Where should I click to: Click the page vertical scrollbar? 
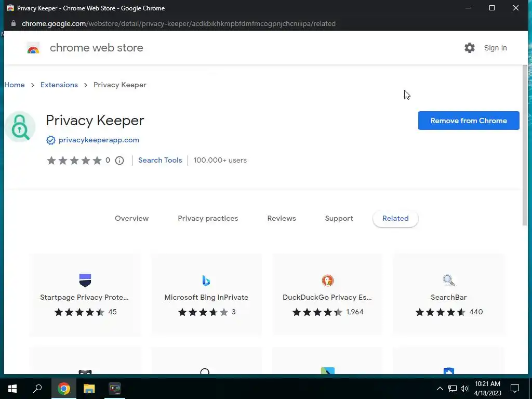tap(525, 145)
